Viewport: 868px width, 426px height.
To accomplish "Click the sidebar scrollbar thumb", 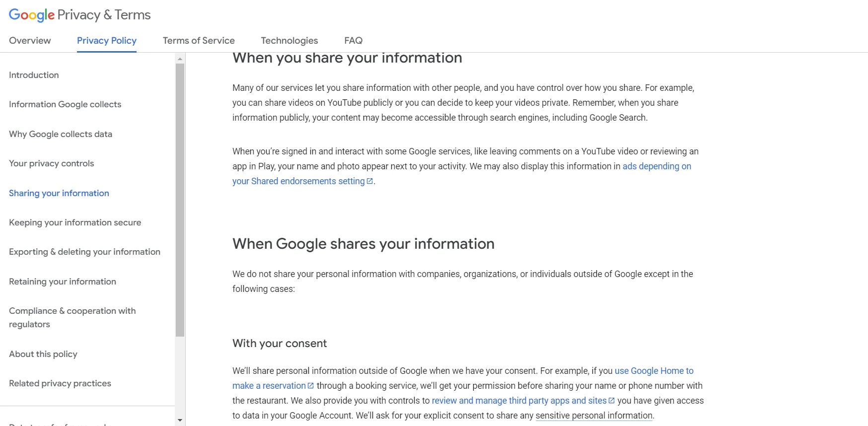I will point(180,200).
